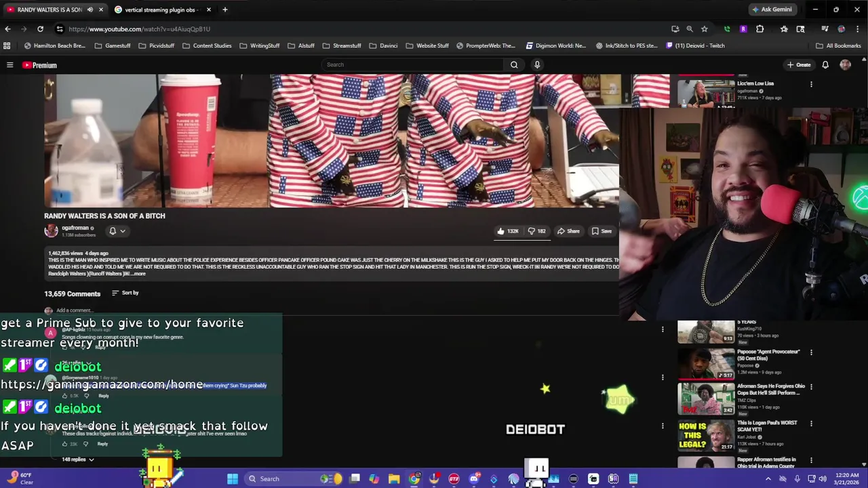The width and height of the screenshot is (868, 488).
Task: Save the video to a playlist
Action: (601, 231)
